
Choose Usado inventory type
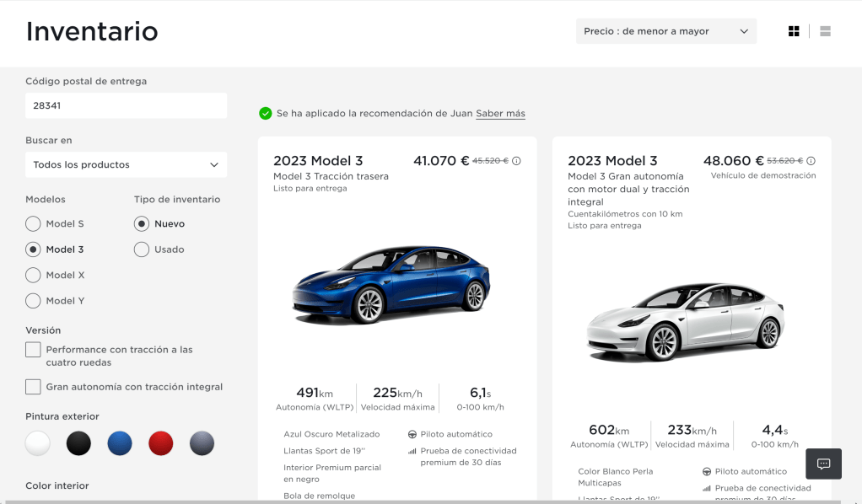142,249
